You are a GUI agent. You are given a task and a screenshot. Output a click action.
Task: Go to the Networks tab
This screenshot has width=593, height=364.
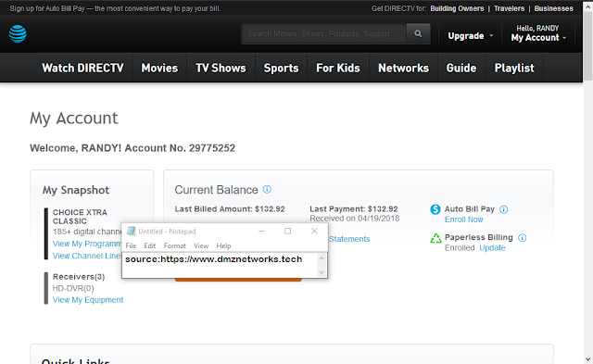(404, 68)
